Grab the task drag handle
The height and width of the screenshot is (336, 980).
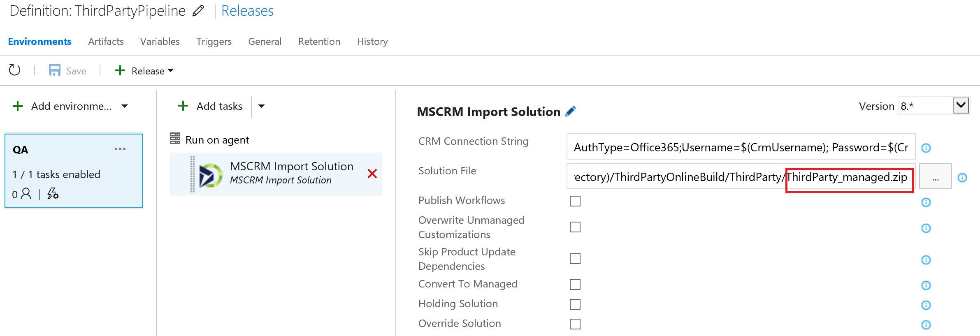click(192, 174)
